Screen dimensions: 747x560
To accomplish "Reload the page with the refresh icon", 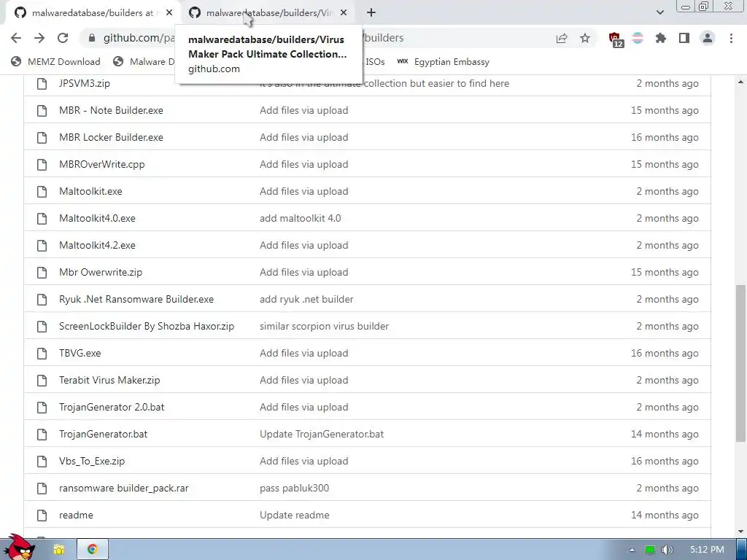I will [x=63, y=38].
